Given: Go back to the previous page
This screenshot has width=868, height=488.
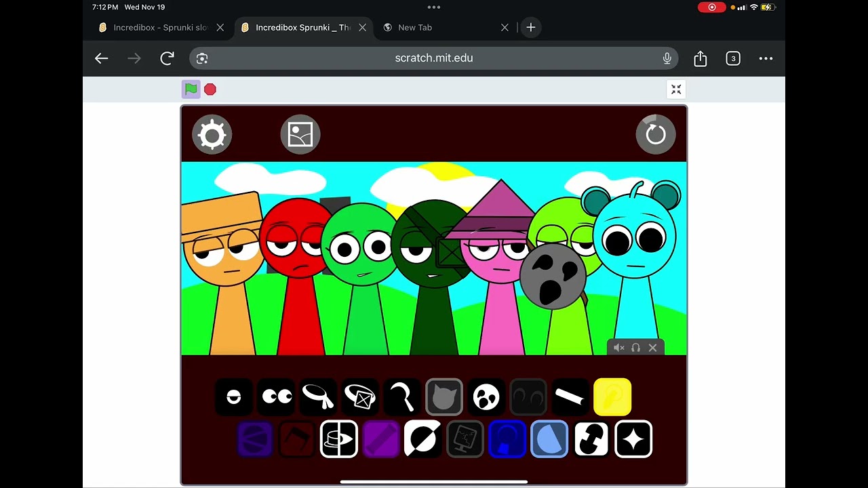Looking at the screenshot, I should (101, 58).
